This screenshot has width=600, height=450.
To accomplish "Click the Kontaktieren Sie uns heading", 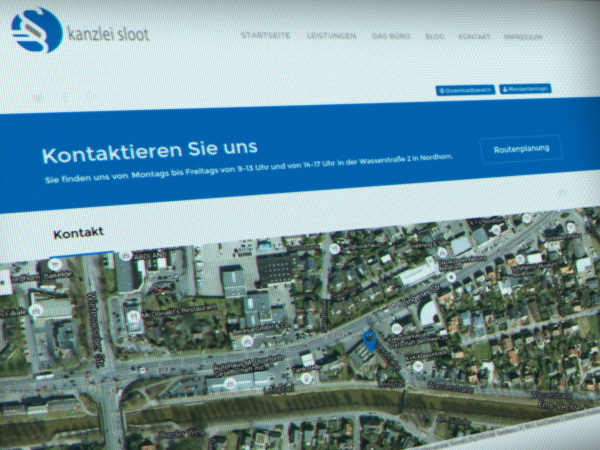I will tap(150, 151).
